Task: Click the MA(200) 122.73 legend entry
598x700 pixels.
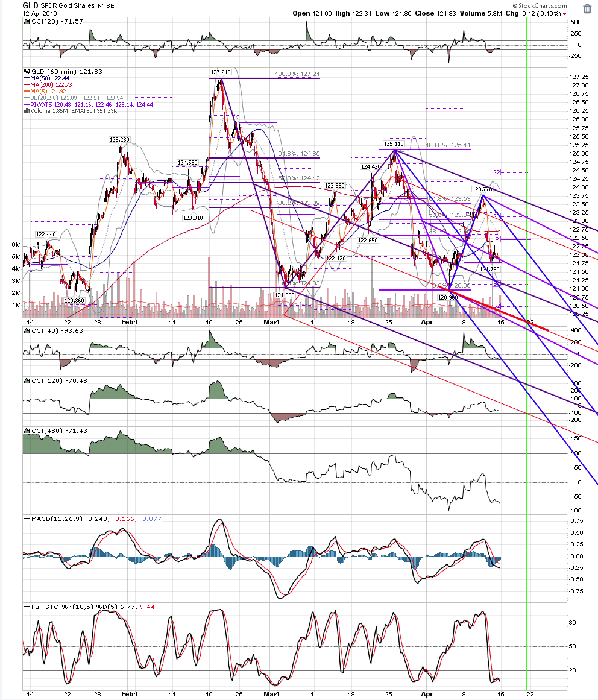Action: coord(48,85)
